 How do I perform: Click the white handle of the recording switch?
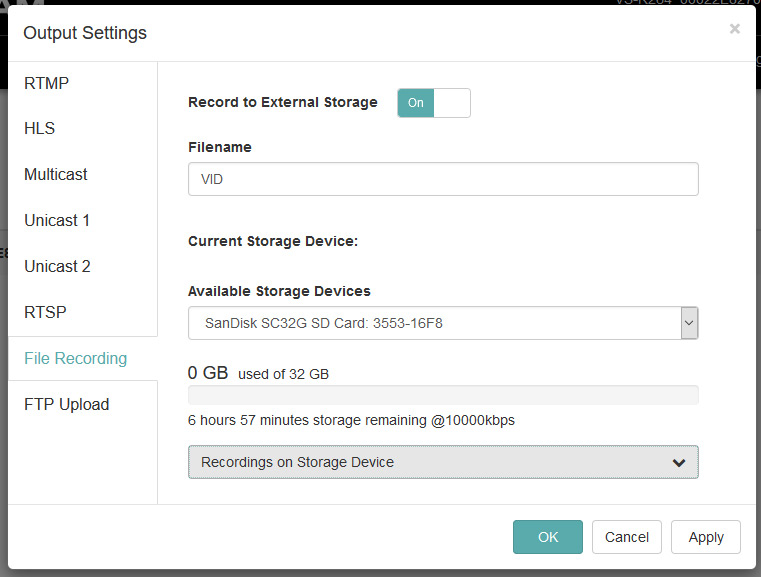[452, 103]
